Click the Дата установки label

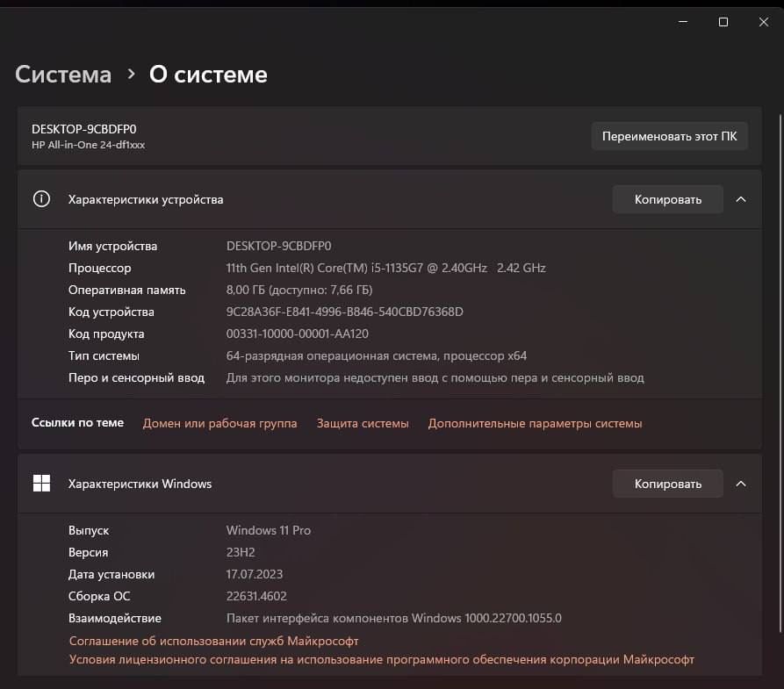coord(111,575)
